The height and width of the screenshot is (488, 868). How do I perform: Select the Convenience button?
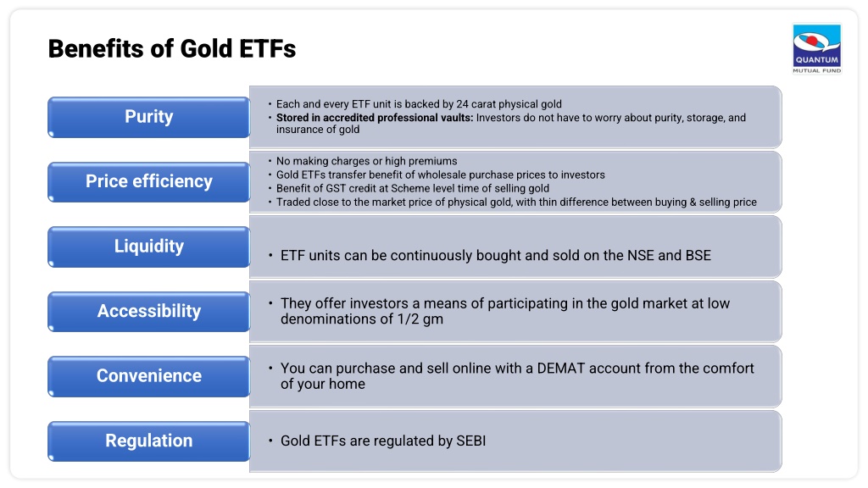click(x=149, y=376)
